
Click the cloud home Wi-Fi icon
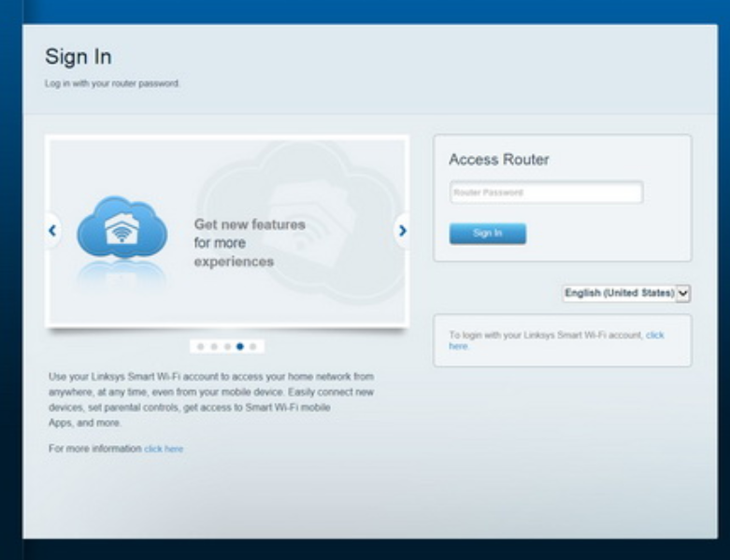(x=122, y=226)
